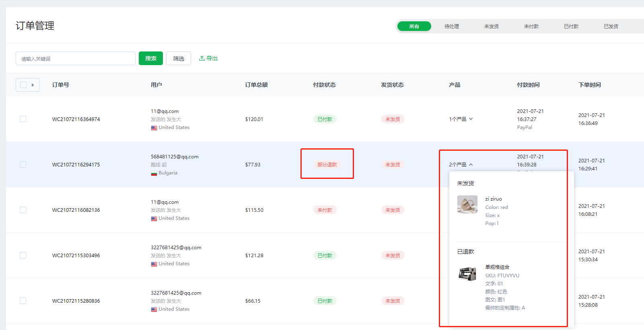Click the export (导出) upload icon
The image size is (644, 330).
tap(202, 59)
